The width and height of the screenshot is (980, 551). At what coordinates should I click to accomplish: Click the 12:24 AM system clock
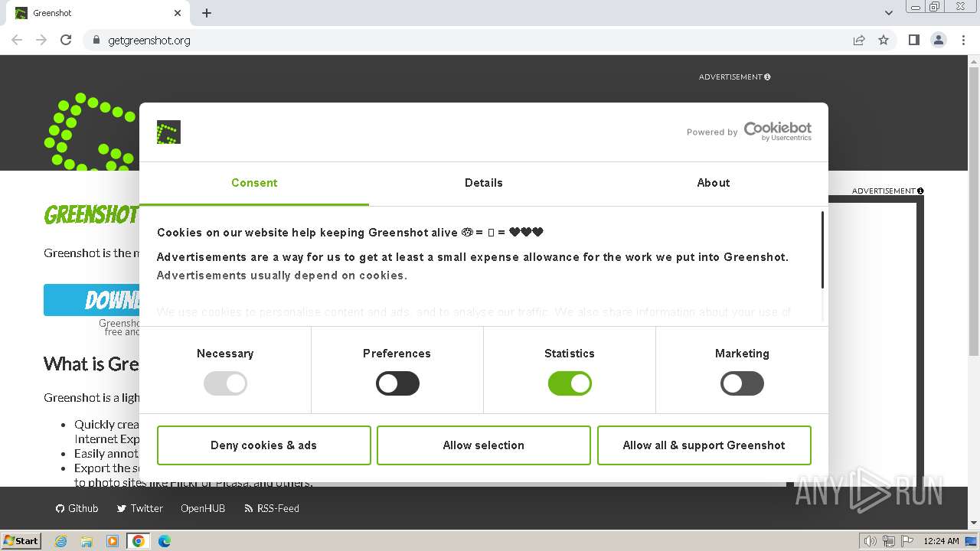click(x=941, y=541)
